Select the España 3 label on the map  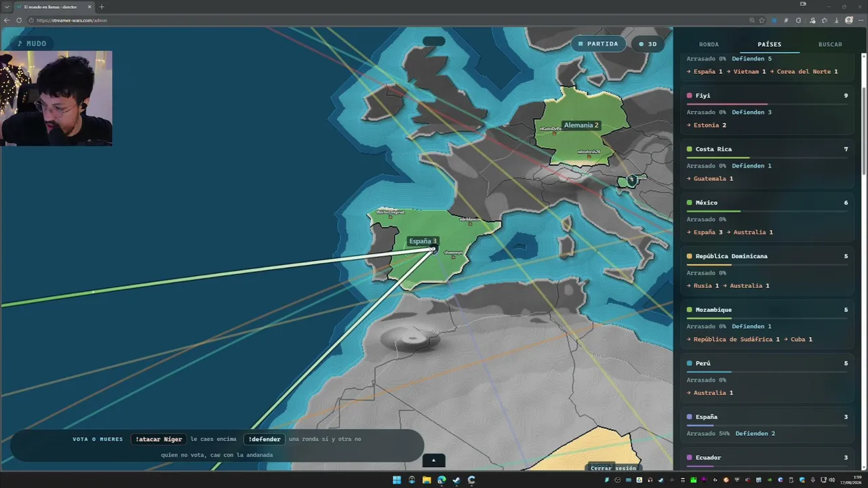click(x=423, y=241)
